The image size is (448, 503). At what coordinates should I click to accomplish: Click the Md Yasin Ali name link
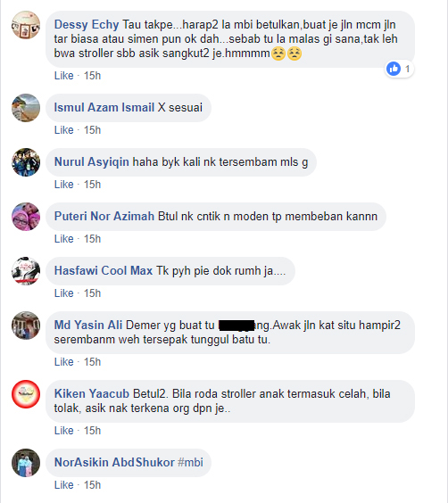pos(88,325)
